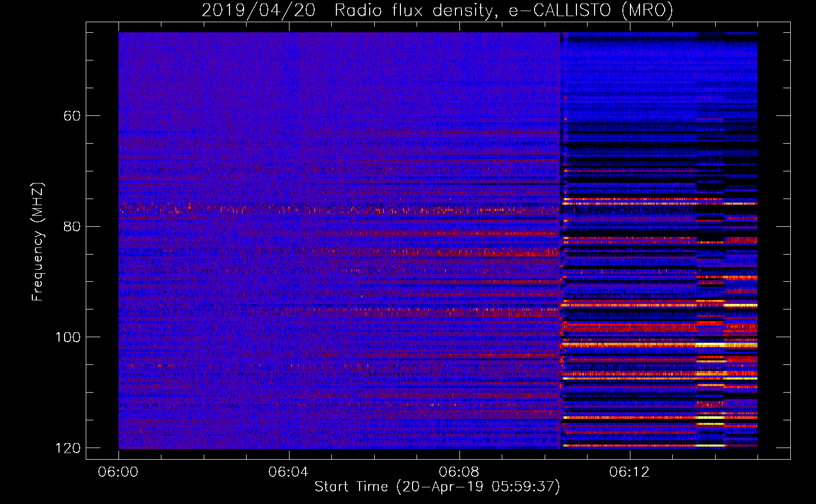Click the 06:00 time tick label
This screenshot has width=816, height=504.
(x=118, y=472)
